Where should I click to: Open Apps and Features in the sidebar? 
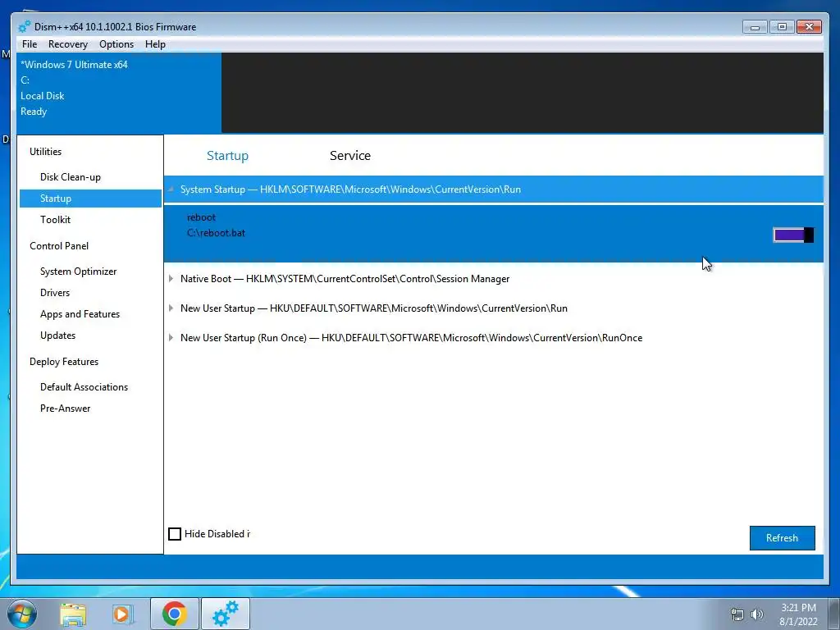tap(80, 314)
